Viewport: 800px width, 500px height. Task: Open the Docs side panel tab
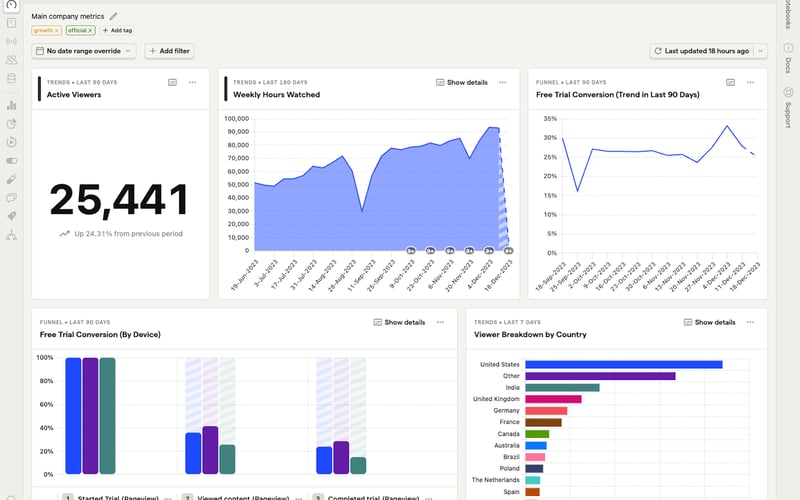tap(788, 60)
